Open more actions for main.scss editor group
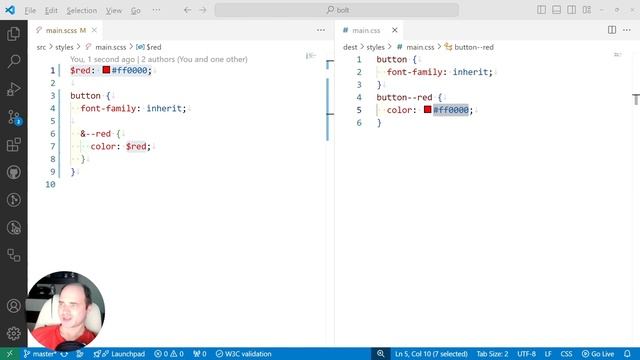 coord(321,30)
